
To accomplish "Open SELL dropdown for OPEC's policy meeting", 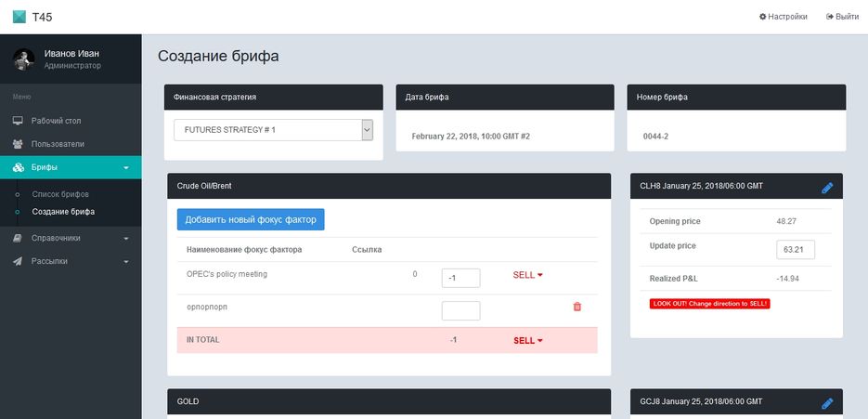I will (527, 275).
